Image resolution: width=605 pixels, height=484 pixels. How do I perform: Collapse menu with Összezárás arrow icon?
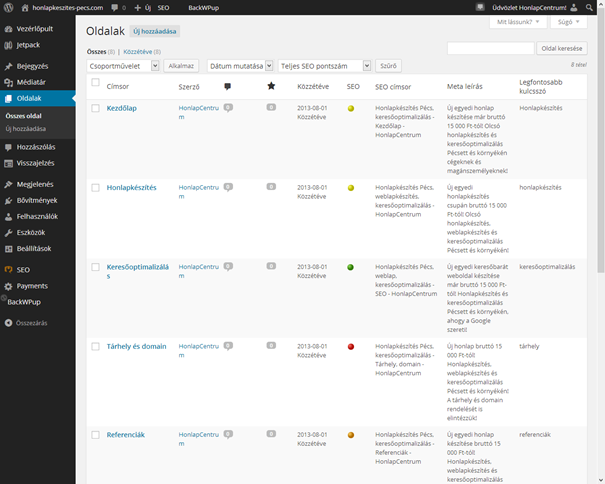coord(8,323)
